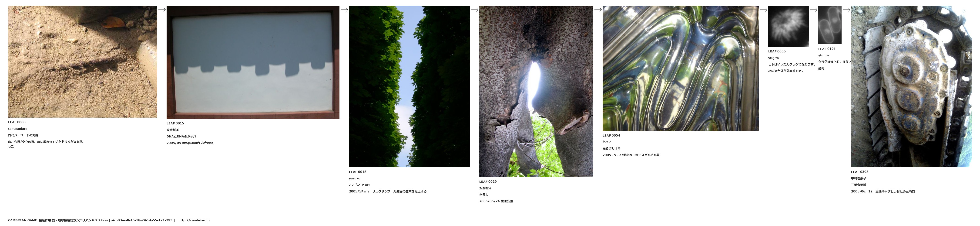This screenshot has height=226, width=980.
Task: Select the CAMBRIAN GAME footer title
Action: click(x=22, y=220)
